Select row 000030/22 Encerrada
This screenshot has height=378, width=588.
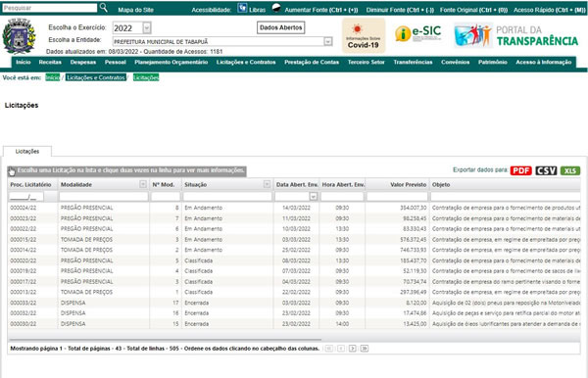(294, 324)
